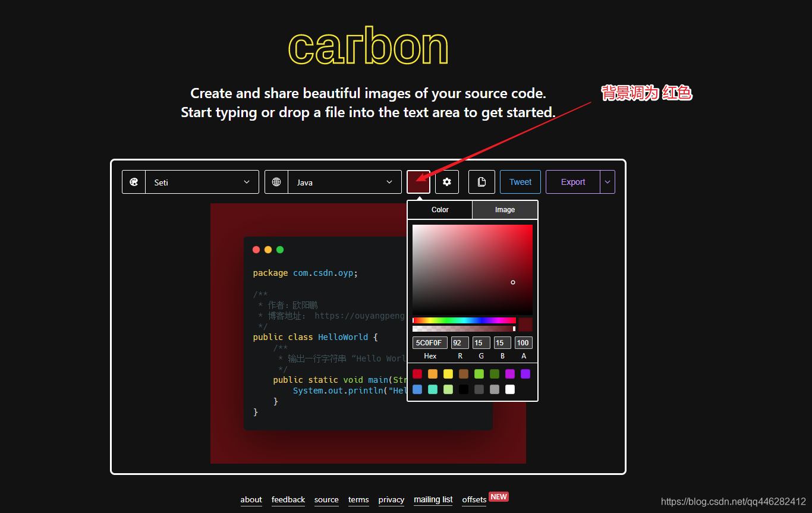
Task: Click the background color button in toolbar
Action: click(x=418, y=182)
